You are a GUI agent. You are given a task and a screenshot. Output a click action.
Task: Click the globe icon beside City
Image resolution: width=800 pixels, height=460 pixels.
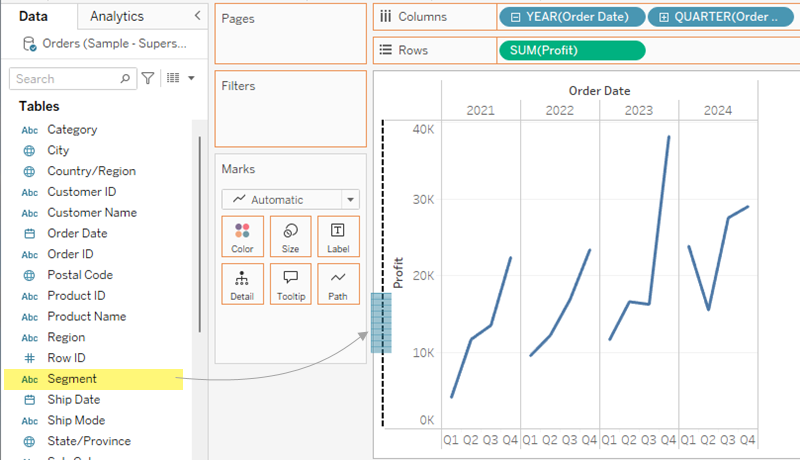point(30,151)
